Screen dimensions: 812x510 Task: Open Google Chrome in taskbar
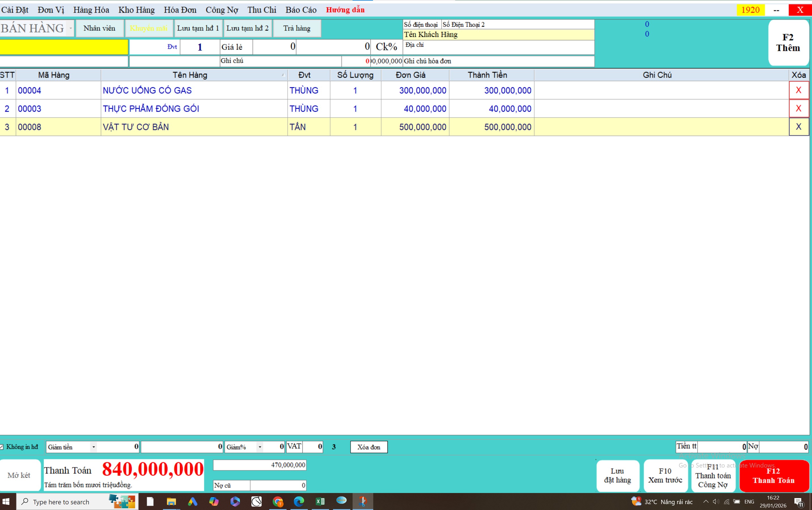tap(277, 501)
